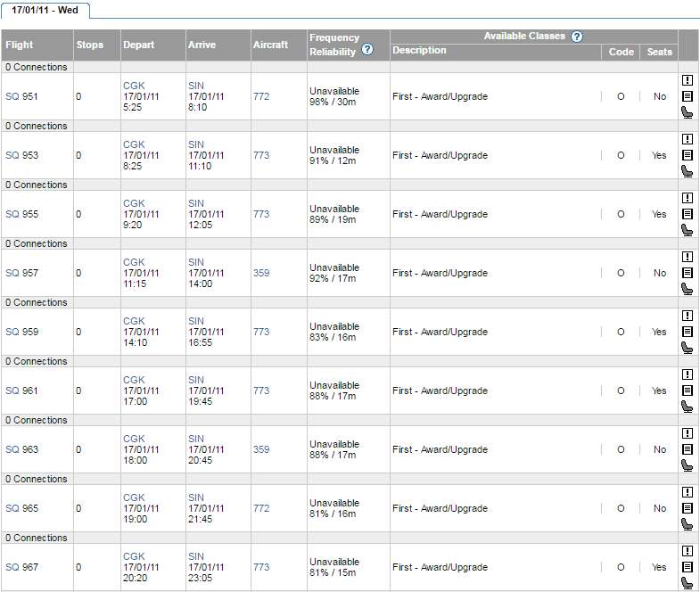Click the details list icon for SQ 961
The width and height of the screenshot is (700, 592).
click(688, 391)
